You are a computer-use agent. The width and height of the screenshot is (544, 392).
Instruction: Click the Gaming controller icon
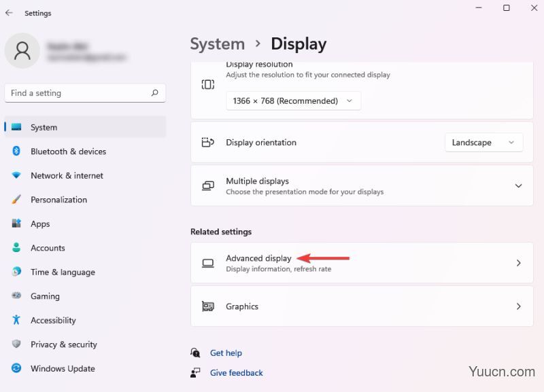[x=16, y=296]
